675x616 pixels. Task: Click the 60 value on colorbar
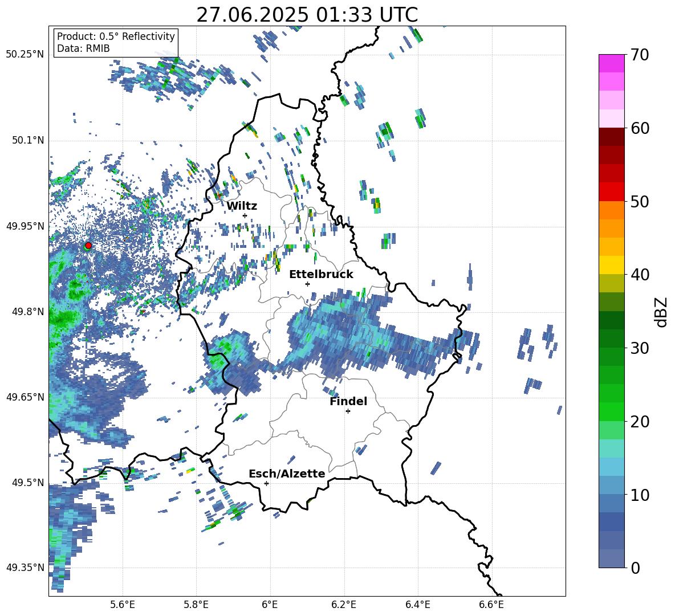(640, 128)
